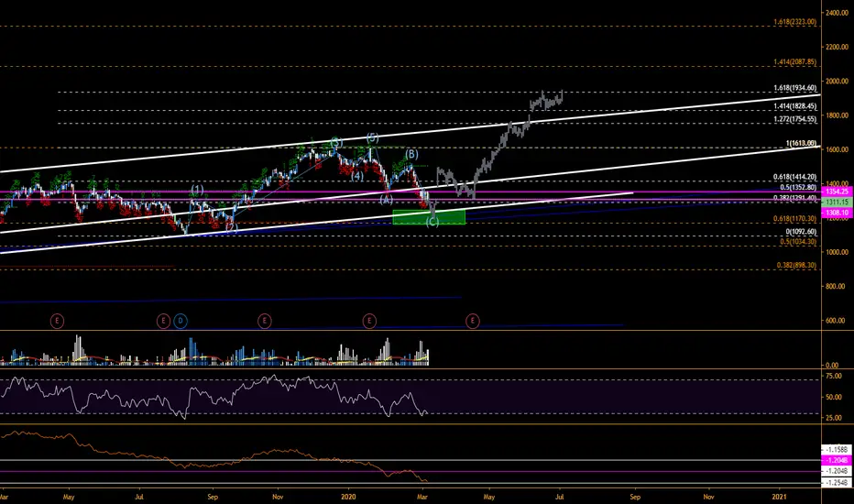Click Fibonacci level 1.414(1828.45)

click(794, 106)
